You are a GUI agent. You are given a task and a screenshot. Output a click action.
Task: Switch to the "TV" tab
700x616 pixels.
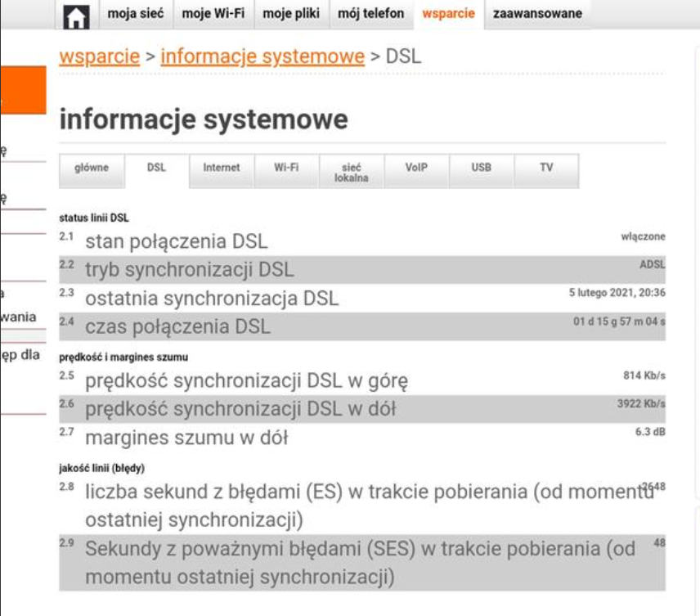[546, 169]
